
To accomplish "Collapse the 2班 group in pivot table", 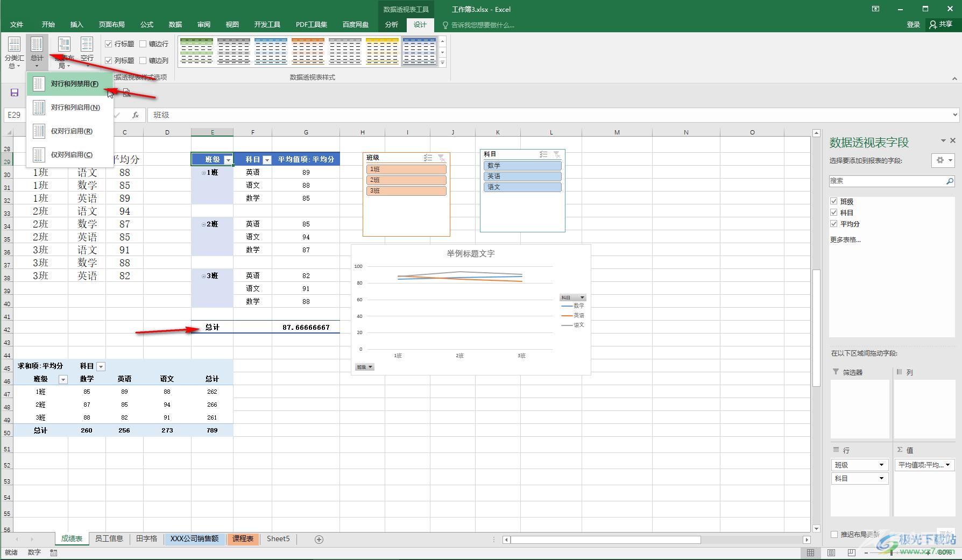I will [204, 224].
